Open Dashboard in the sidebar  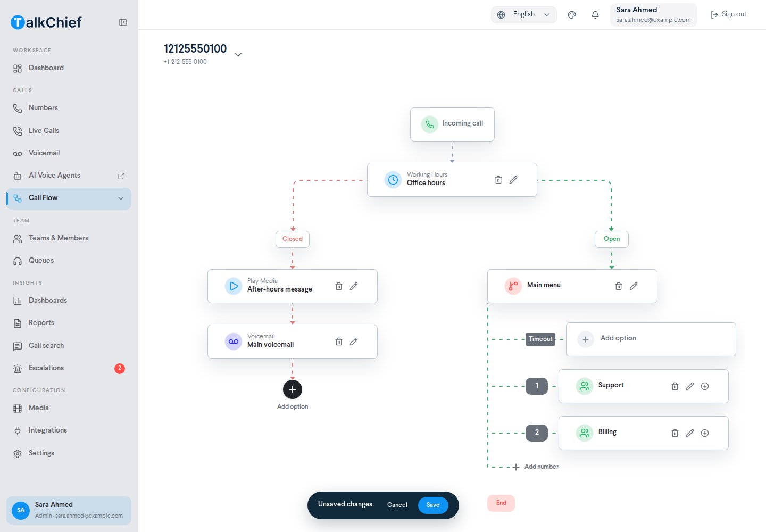click(69, 68)
